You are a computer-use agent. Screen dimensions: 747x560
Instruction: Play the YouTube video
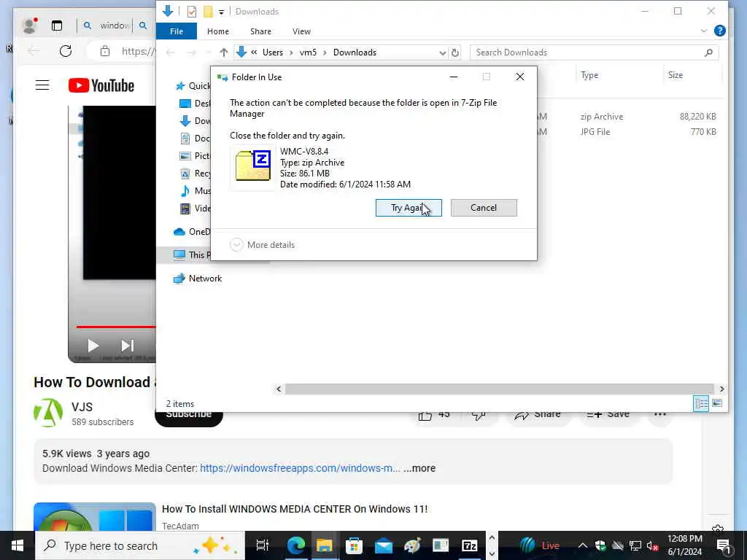[x=93, y=346]
